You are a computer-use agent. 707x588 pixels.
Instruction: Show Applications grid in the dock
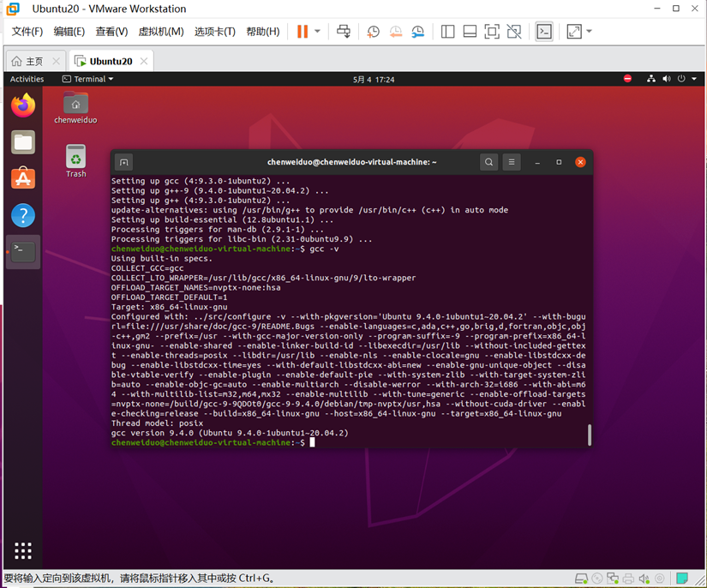point(23,550)
